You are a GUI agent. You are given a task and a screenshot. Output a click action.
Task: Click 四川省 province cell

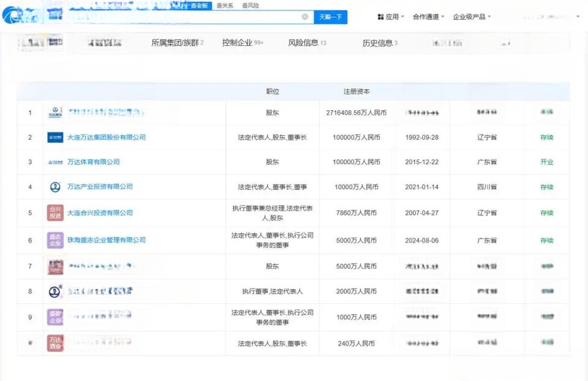(487, 187)
